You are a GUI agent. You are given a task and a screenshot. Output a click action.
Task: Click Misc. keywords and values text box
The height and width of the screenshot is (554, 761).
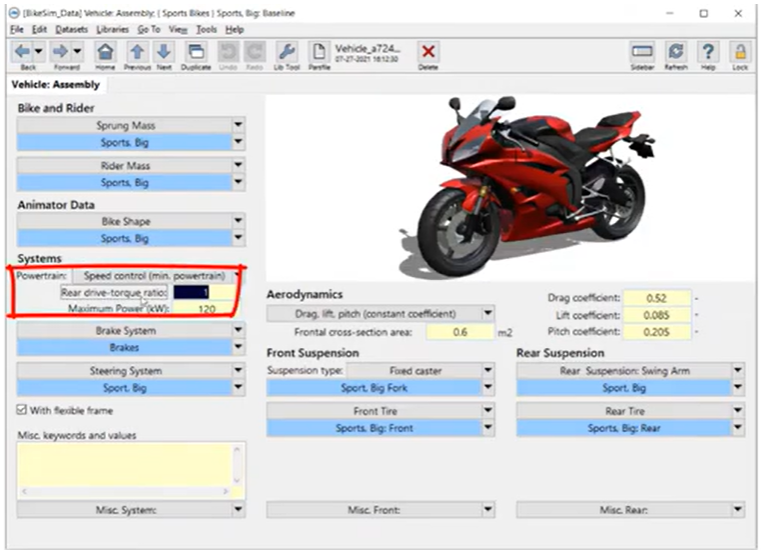point(125,464)
